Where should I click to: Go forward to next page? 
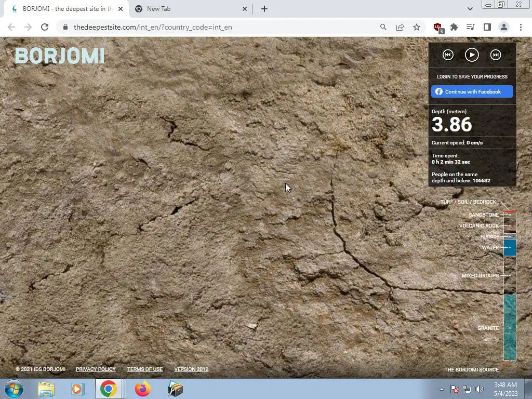pos(28,27)
